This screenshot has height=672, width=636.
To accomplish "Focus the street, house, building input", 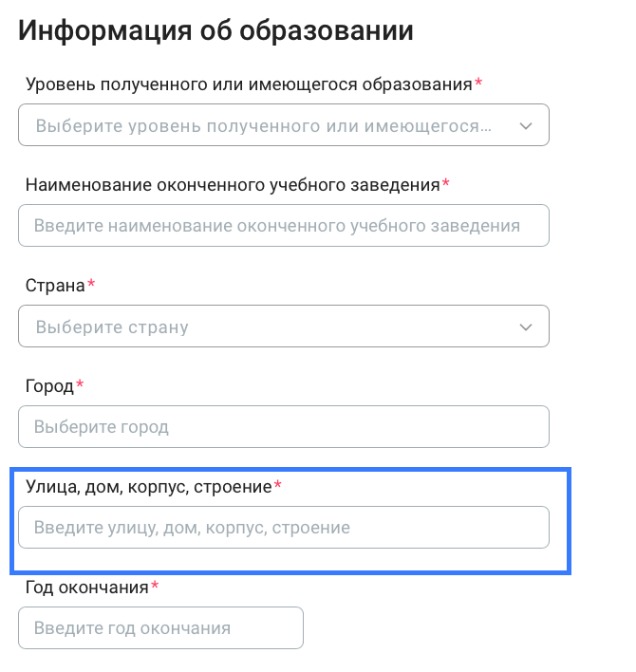I will pos(283,528).
